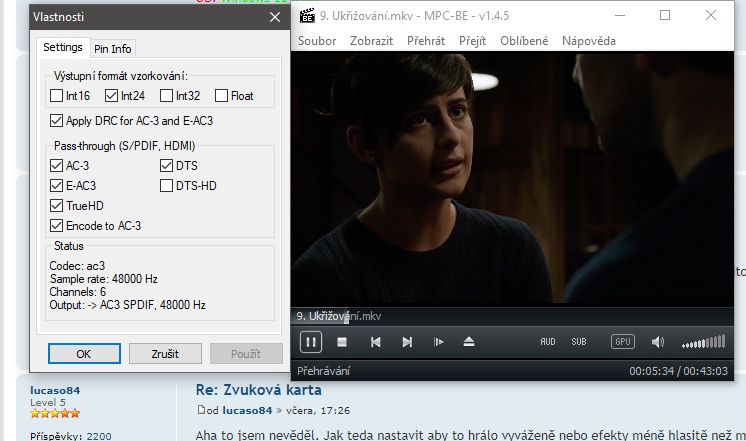Image resolution: width=746 pixels, height=441 pixels.
Task: Enable the Int16 output format checkbox
Action: click(57, 96)
